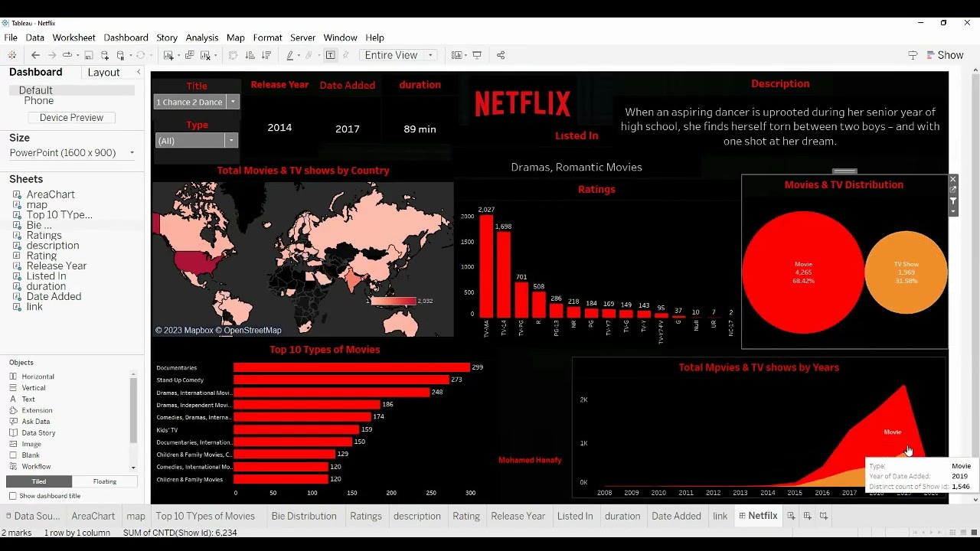
Task: Click the Save icon in toolbar
Action: pyautogui.click(x=88, y=55)
